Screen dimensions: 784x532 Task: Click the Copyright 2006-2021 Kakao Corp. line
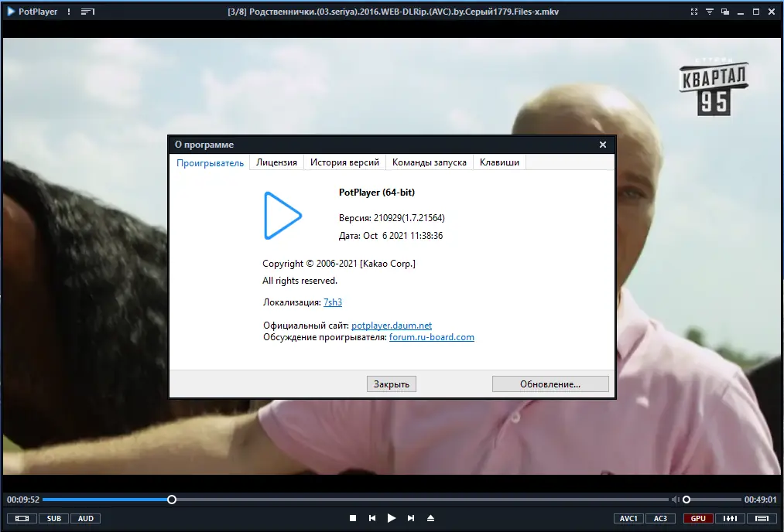point(339,263)
